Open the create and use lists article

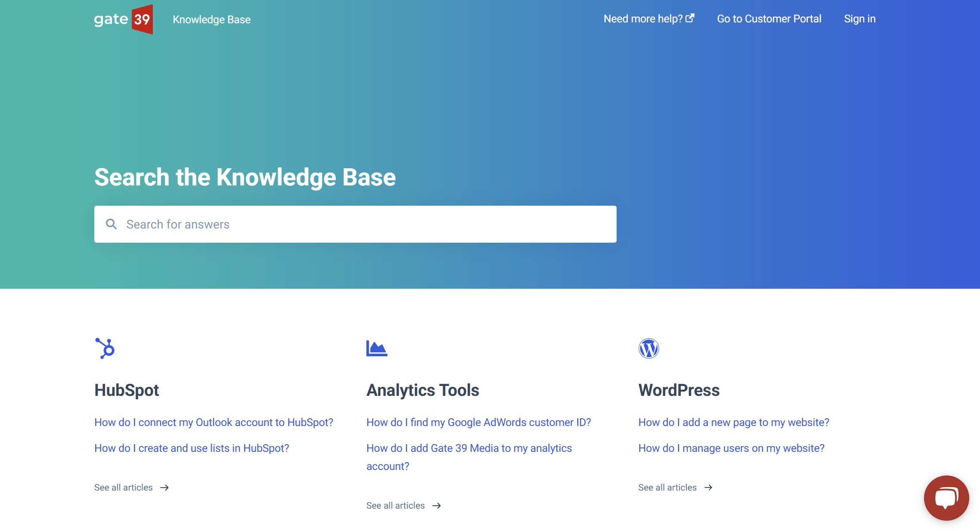click(x=192, y=448)
